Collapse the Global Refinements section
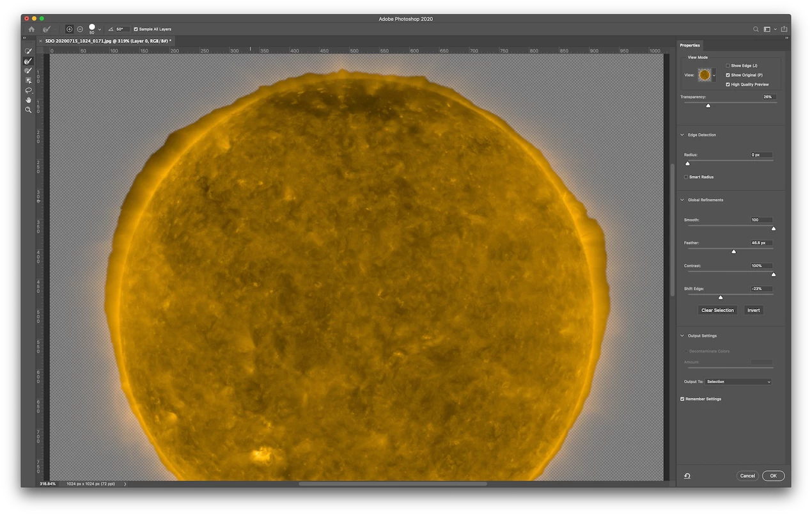812x515 pixels. point(682,200)
